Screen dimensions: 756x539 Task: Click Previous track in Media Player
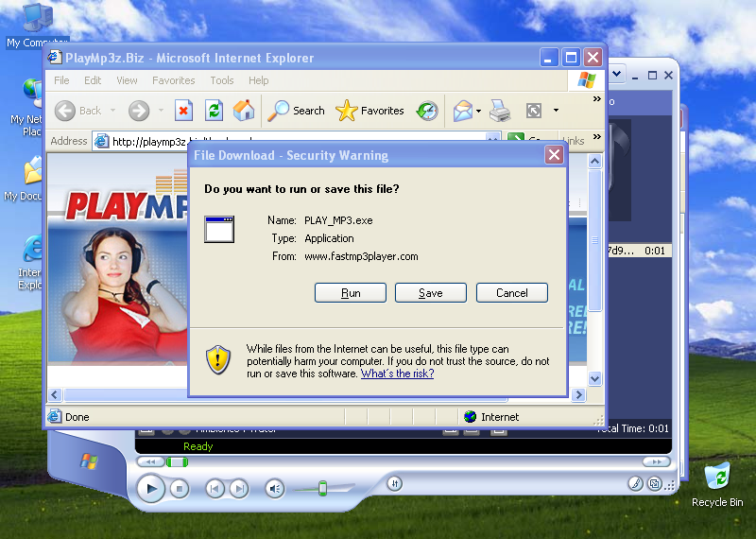215,489
